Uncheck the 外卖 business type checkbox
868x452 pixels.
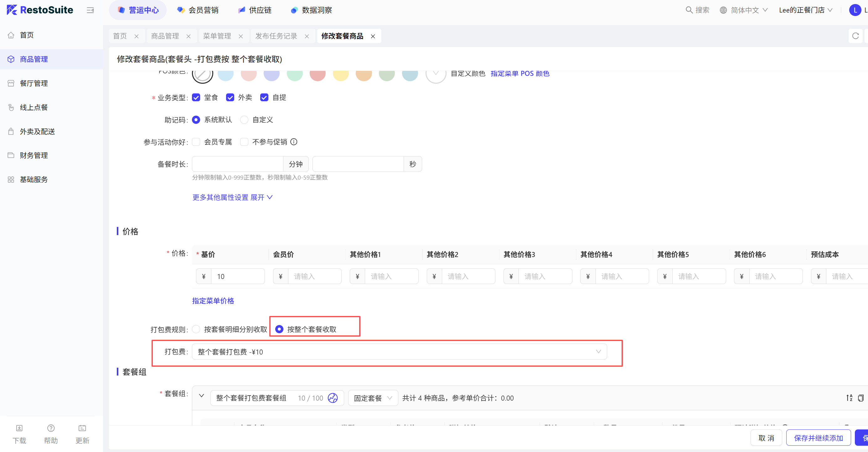click(x=230, y=97)
